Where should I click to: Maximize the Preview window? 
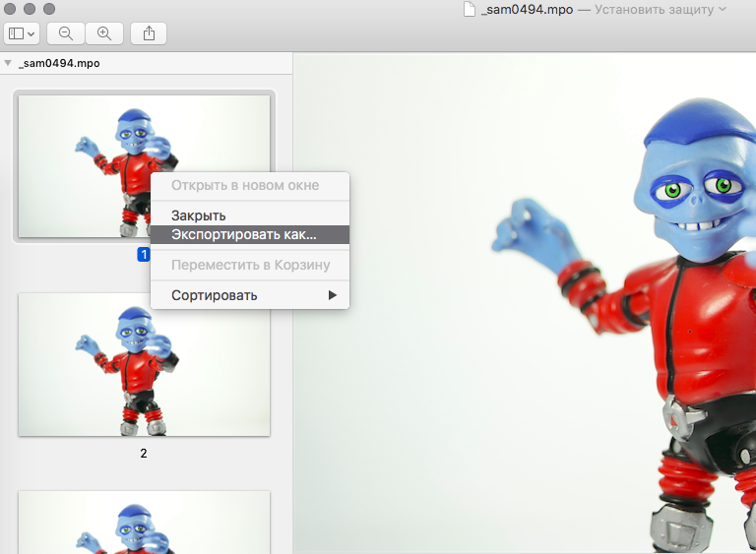[x=48, y=9]
